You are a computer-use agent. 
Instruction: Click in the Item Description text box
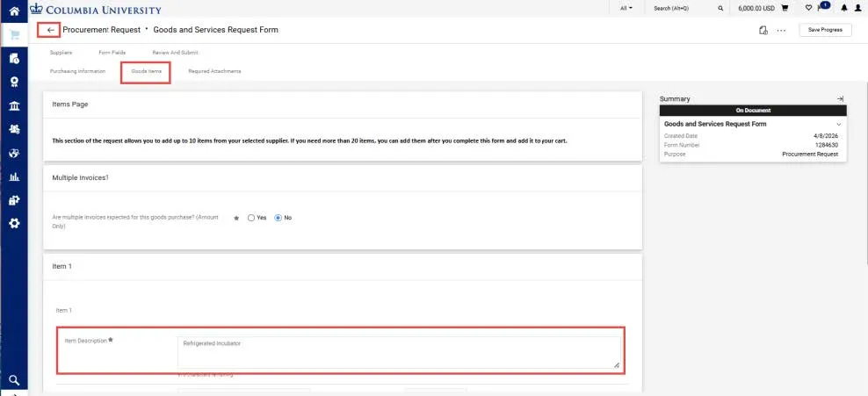pyautogui.click(x=399, y=352)
